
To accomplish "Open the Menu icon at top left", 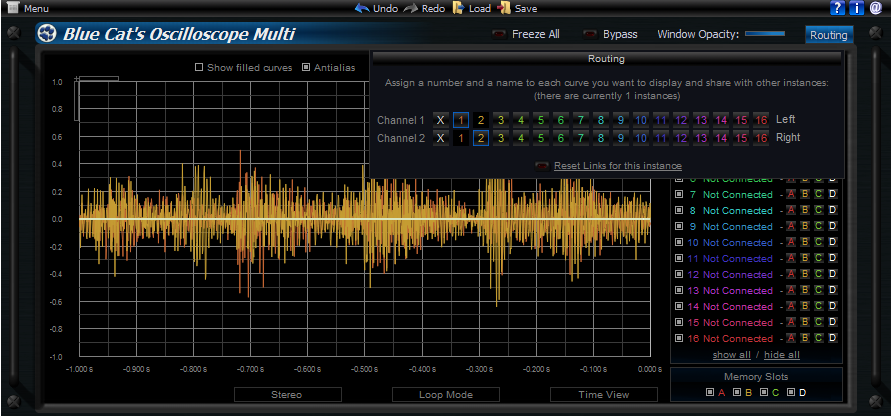I will click(x=14, y=8).
